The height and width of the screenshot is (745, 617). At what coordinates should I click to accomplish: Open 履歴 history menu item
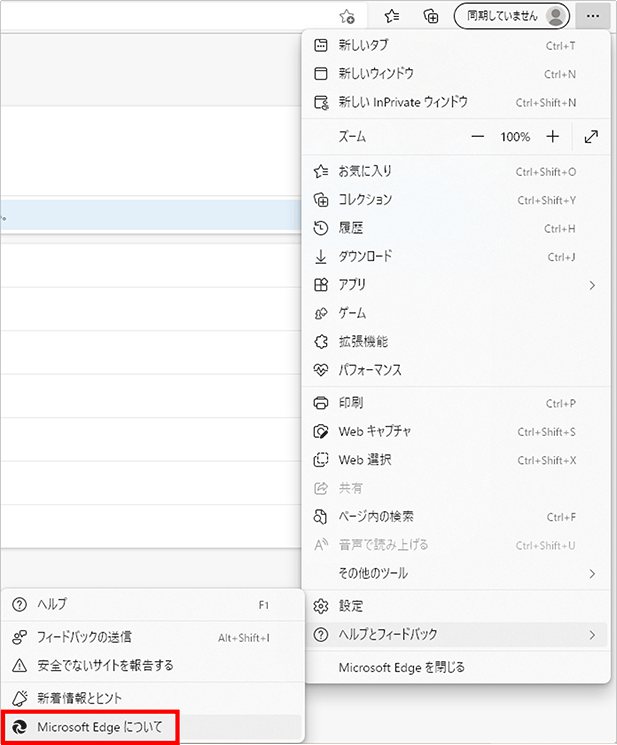456,228
